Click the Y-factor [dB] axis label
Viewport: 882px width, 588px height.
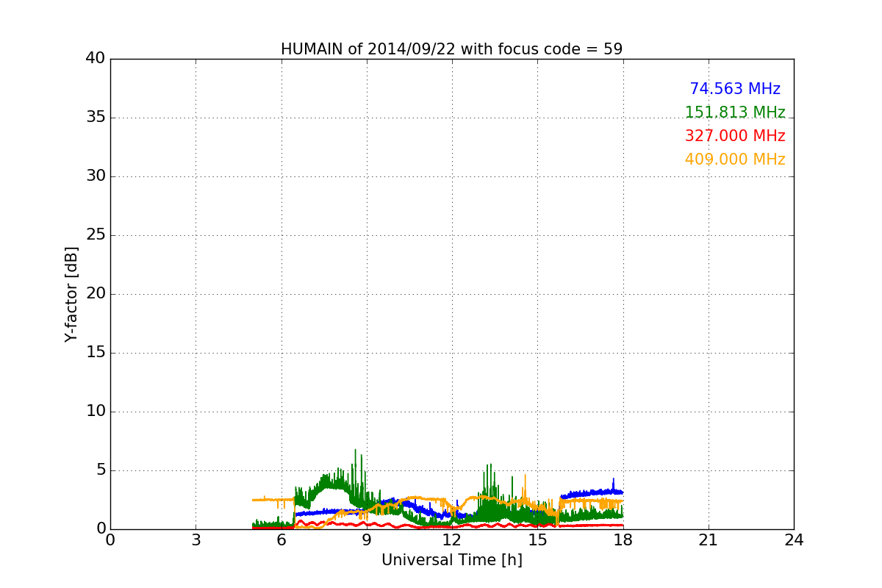71,294
